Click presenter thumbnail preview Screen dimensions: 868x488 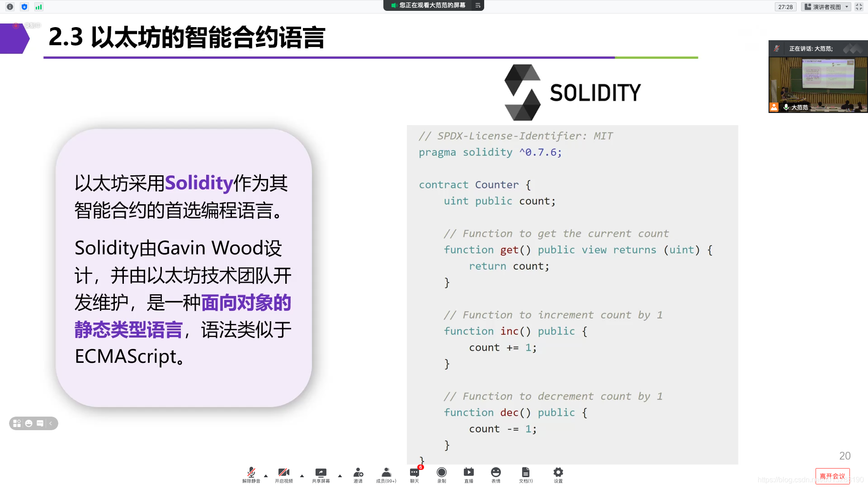tap(817, 84)
